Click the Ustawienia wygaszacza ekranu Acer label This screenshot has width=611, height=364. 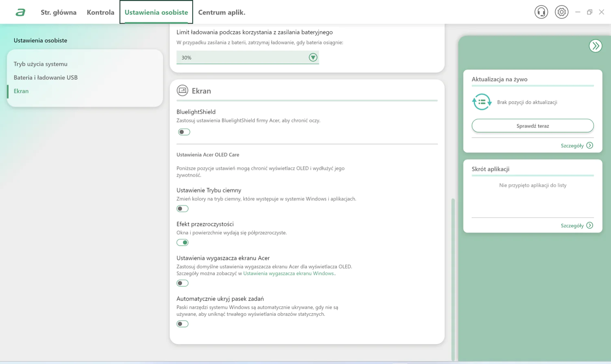pyautogui.click(x=223, y=258)
